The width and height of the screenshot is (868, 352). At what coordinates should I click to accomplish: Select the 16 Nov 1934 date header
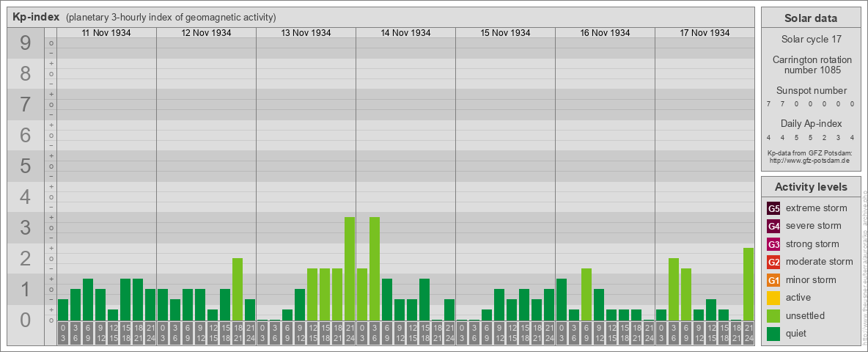[x=605, y=33]
